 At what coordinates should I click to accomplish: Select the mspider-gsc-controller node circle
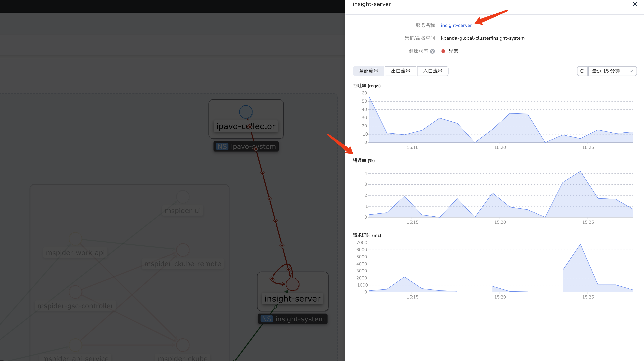coord(75,292)
